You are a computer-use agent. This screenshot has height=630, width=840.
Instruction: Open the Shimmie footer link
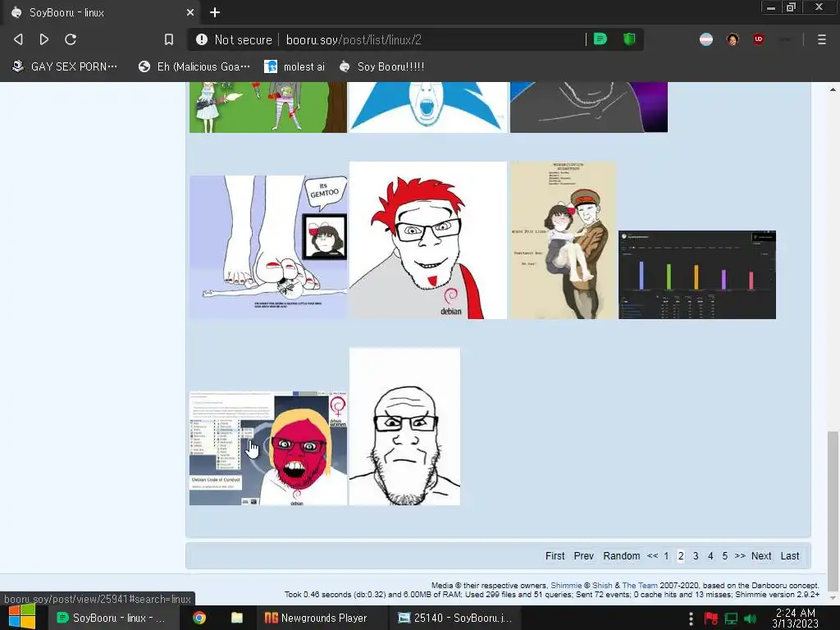coord(566,586)
